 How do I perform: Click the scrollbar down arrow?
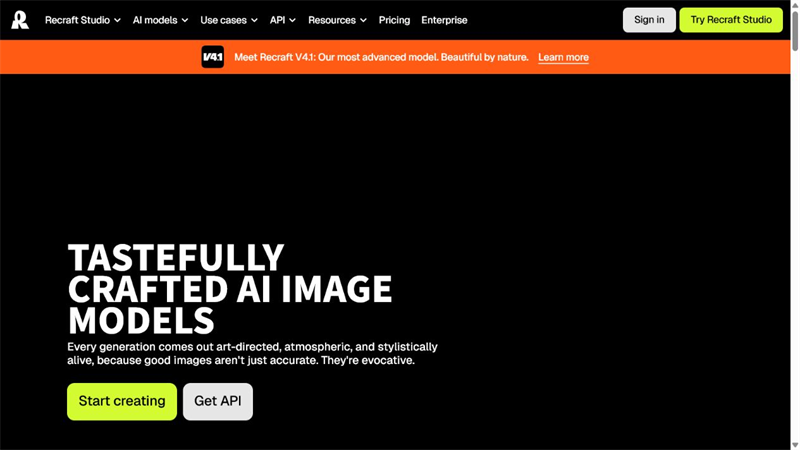[795, 445]
